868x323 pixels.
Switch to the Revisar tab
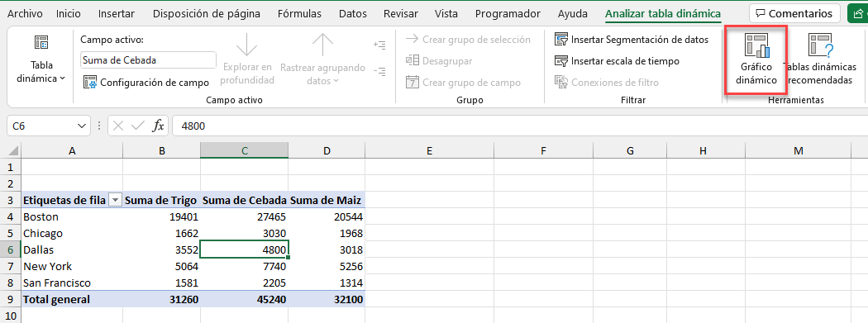pos(401,14)
